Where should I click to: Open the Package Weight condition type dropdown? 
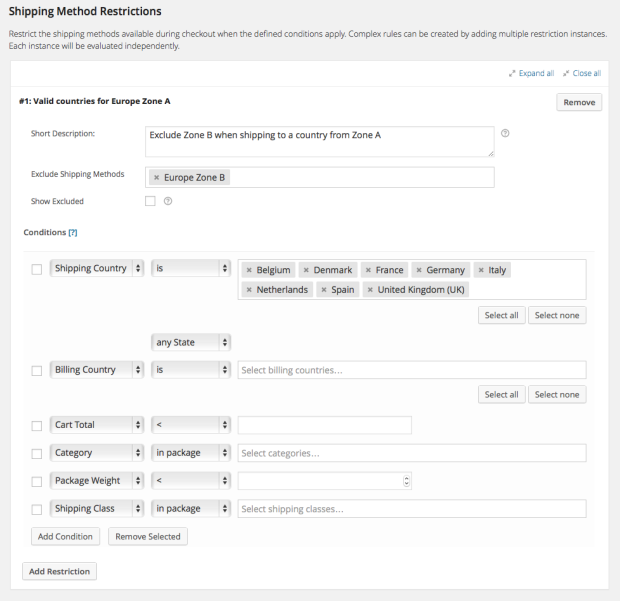[96, 481]
